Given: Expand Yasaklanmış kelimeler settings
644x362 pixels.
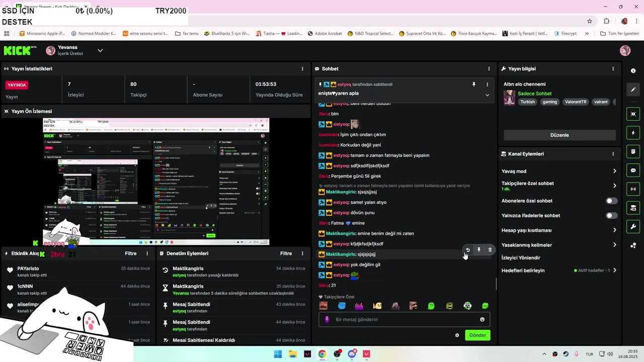Looking at the screenshot, I should 614,245.
